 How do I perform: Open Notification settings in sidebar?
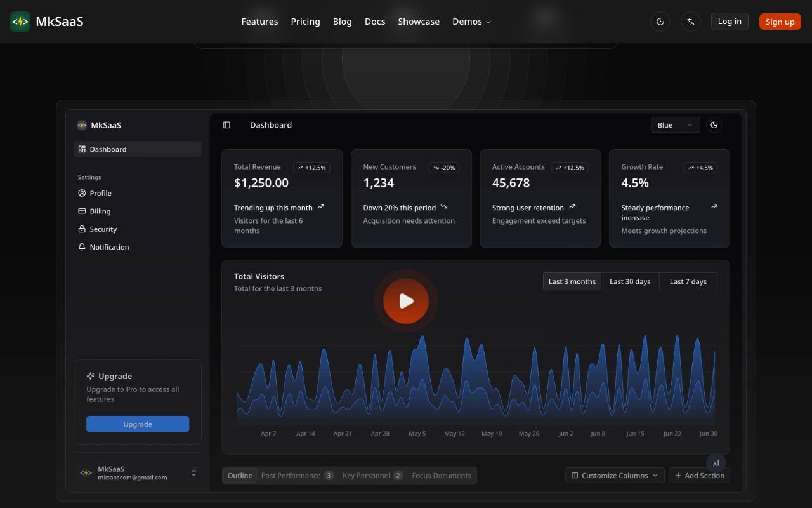pos(138,247)
